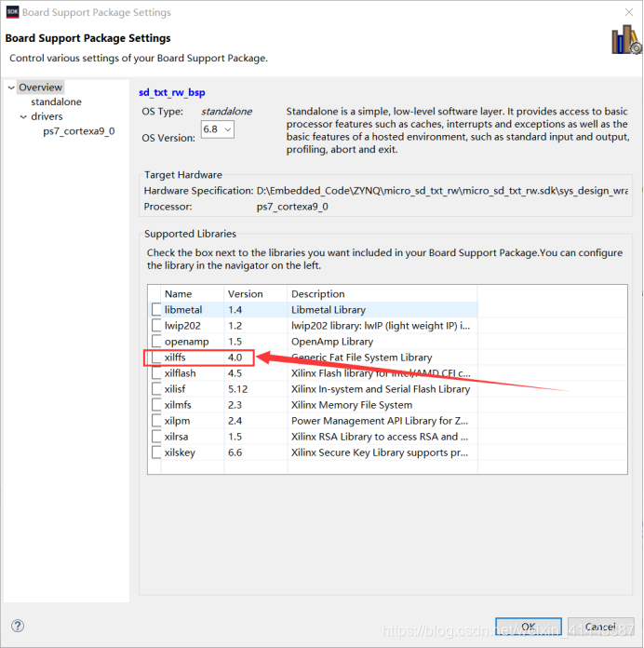Image resolution: width=644 pixels, height=648 pixels.
Task: Enable the lwip202 library checkbox
Action: coord(156,325)
